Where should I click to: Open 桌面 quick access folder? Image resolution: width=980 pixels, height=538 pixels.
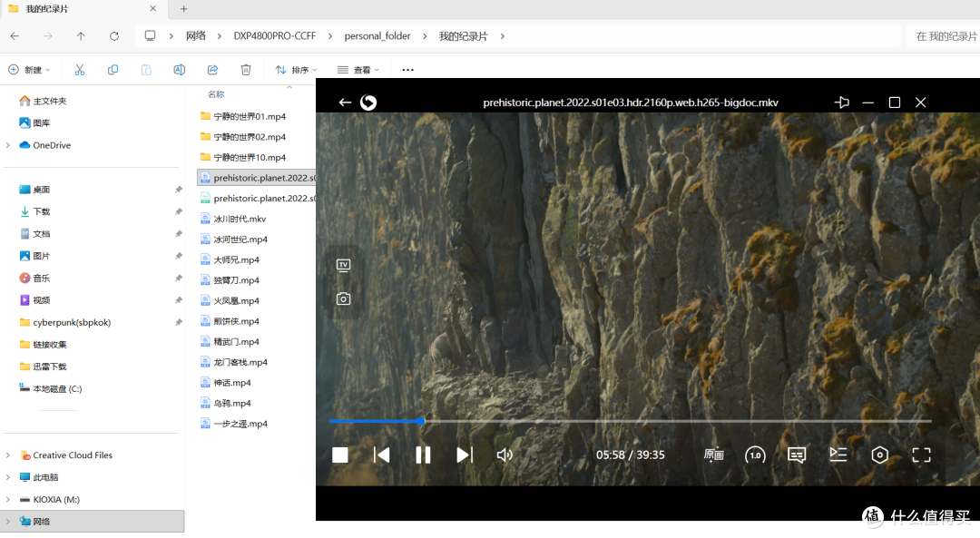click(x=34, y=190)
